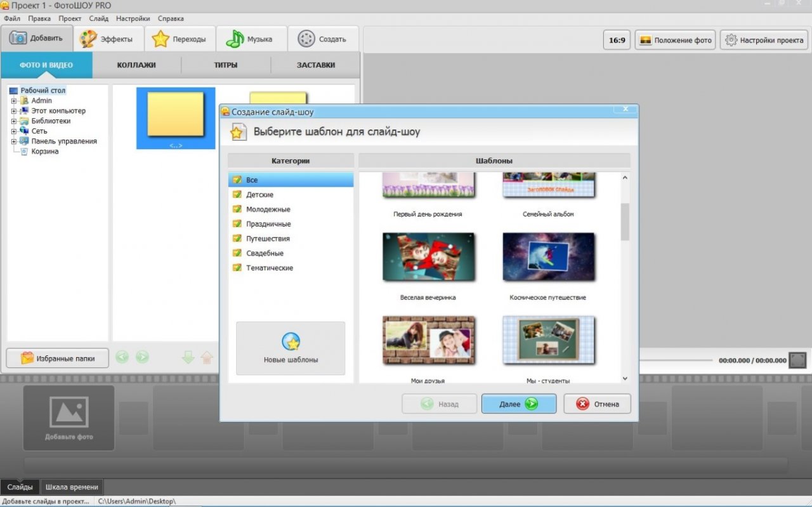This screenshot has height=507, width=812.
Task: Click the templates list scrollbar thumb
Action: point(625,221)
